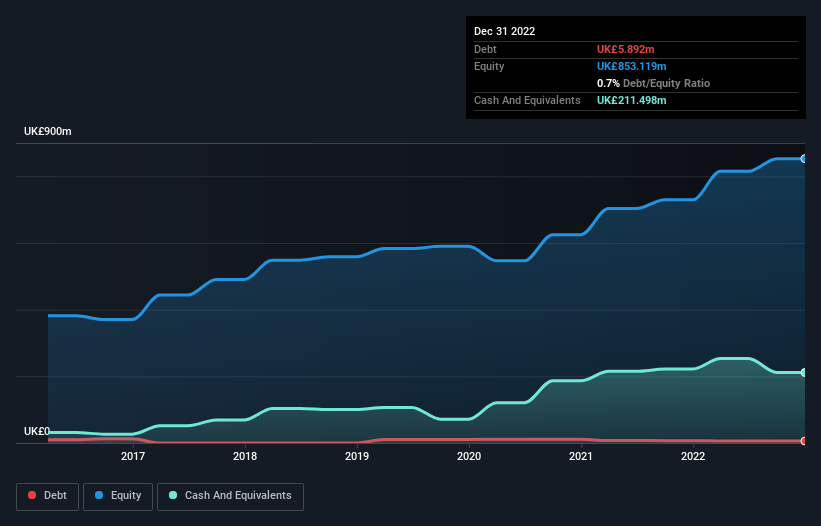
Task: Click the UK£211.498m cash value
Action: point(631,100)
